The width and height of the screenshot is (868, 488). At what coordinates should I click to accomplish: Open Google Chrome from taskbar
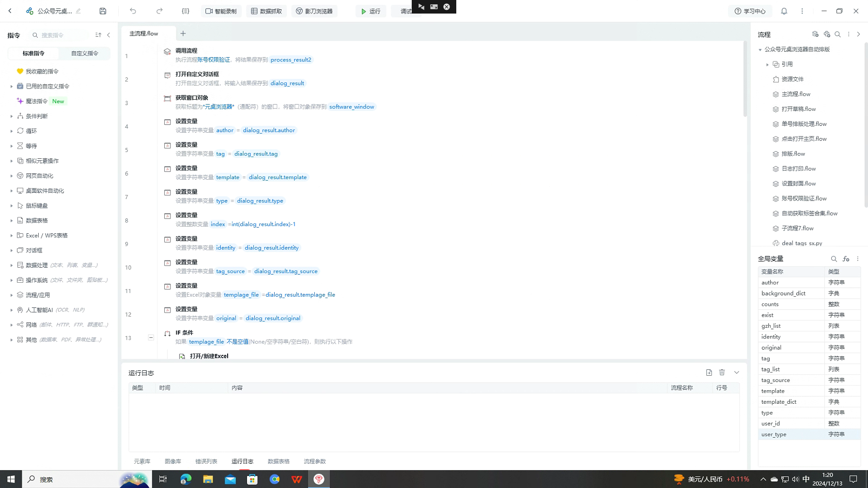coord(275,479)
